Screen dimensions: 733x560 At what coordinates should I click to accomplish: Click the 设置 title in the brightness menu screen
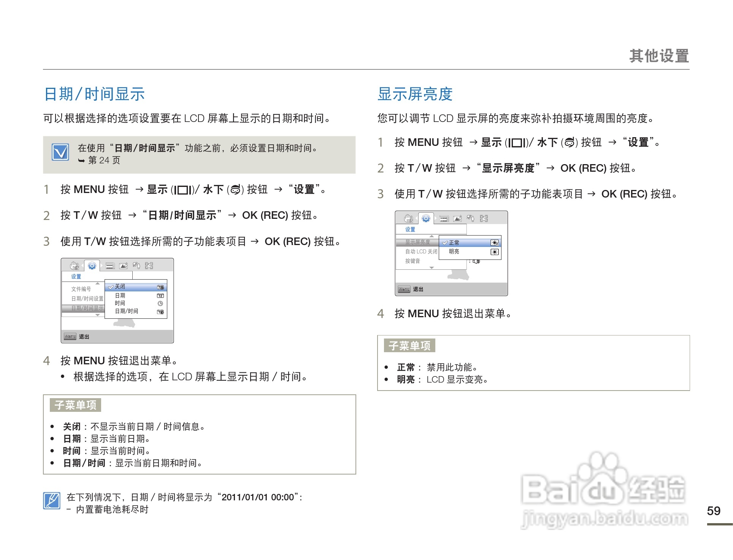click(x=410, y=229)
